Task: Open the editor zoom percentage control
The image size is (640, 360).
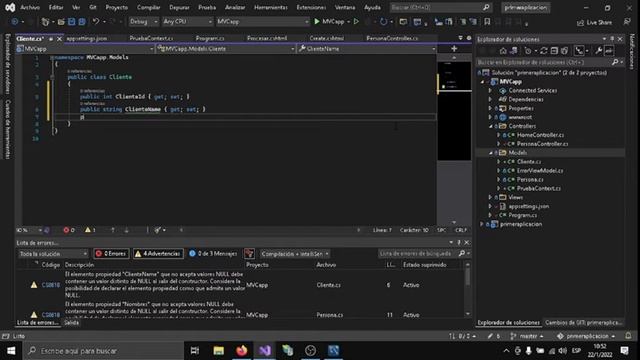Action: point(29,230)
